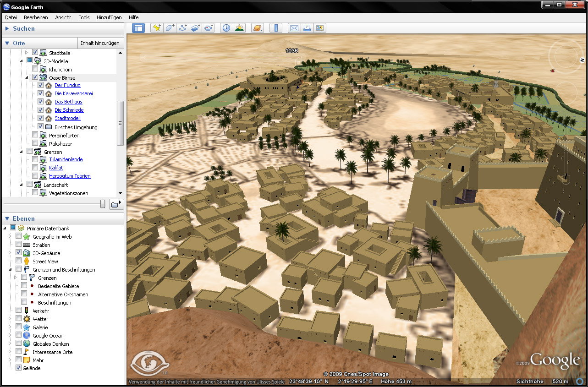Screen dimensions: 588x387
Task: Add a placemark with the pushpin icon
Action: 157,28
